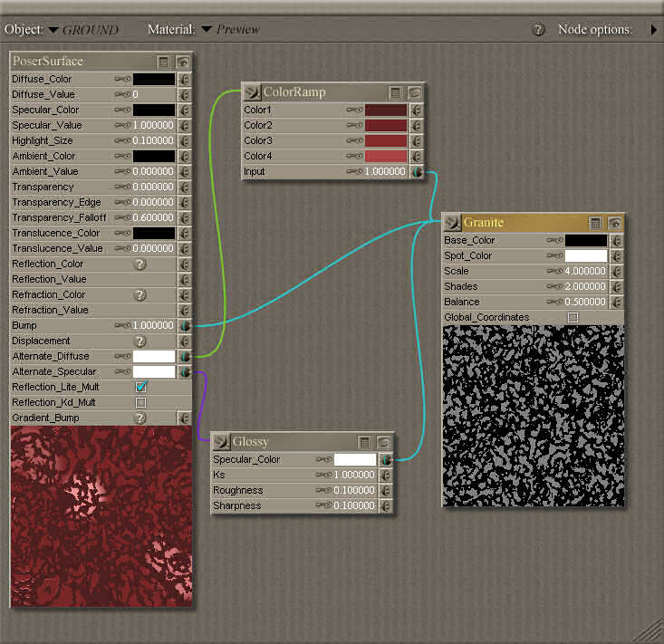Toggle Granite node preview eye icon
This screenshot has height=644, width=664.
[615, 223]
